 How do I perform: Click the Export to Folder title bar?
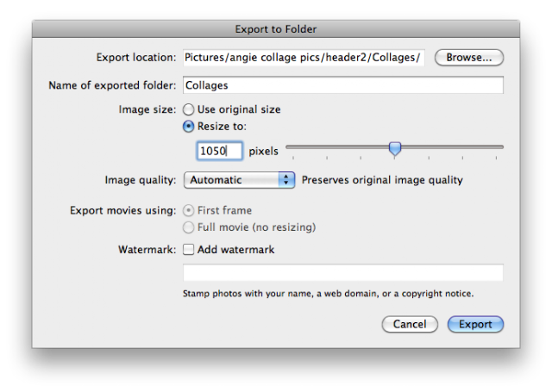click(276, 29)
